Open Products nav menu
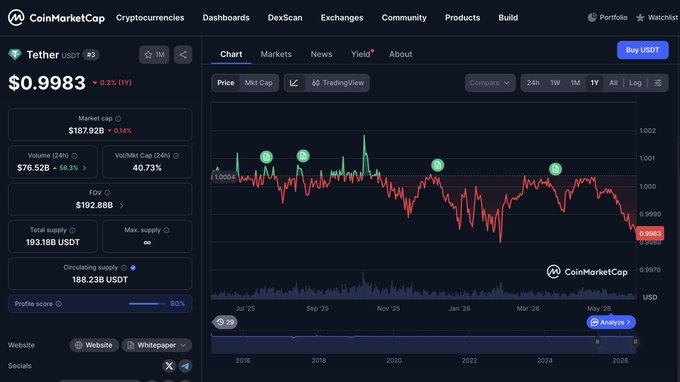This screenshot has height=382, width=680. [462, 18]
